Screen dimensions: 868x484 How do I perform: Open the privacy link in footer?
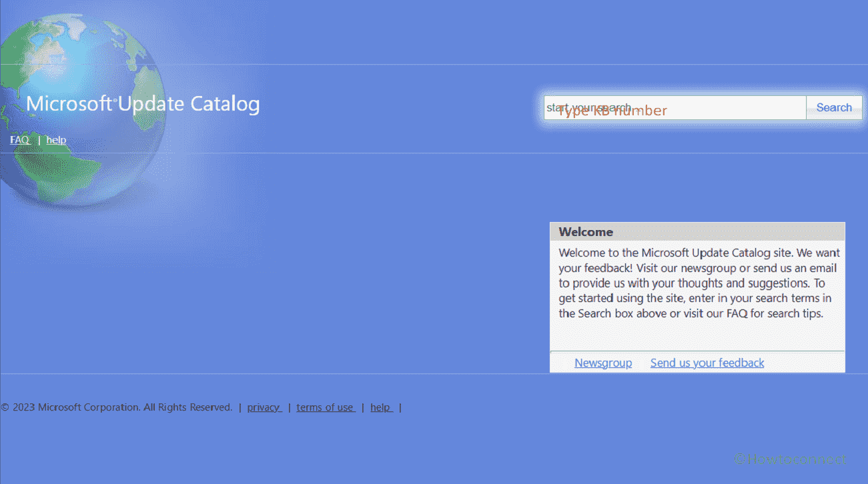click(x=264, y=407)
